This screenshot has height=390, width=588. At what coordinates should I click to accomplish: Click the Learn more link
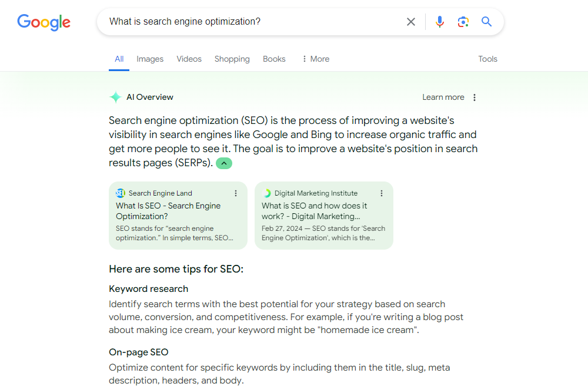[443, 97]
